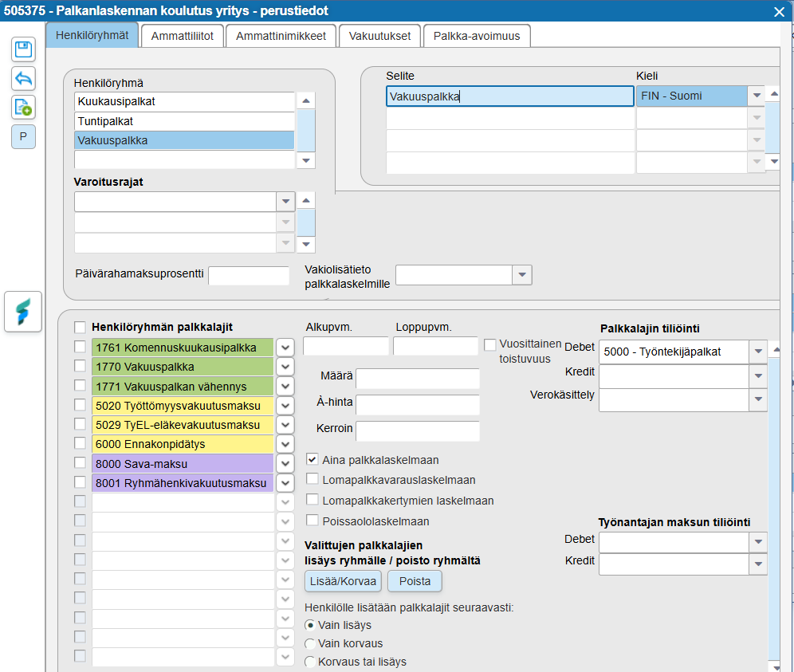
Task: Select the Vain lisäys radio button
Action: coord(310,626)
